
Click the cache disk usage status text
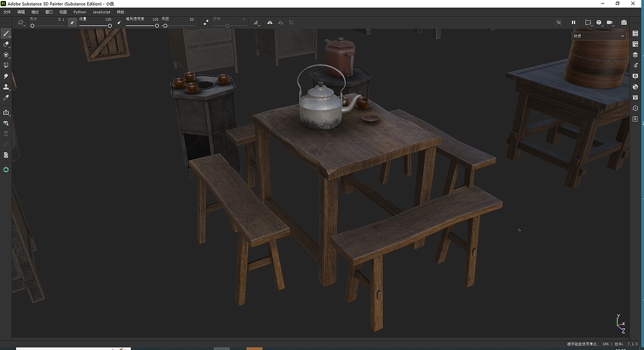click(587, 344)
